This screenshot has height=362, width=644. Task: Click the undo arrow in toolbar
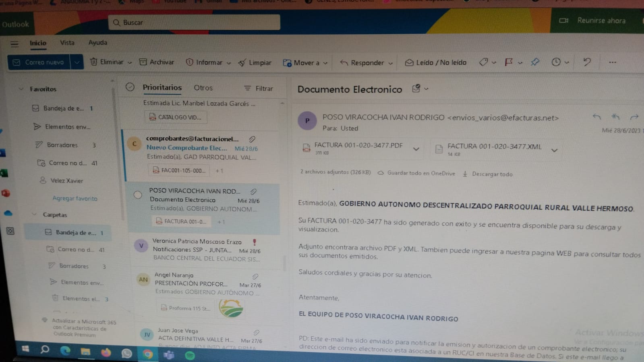click(x=587, y=62)
